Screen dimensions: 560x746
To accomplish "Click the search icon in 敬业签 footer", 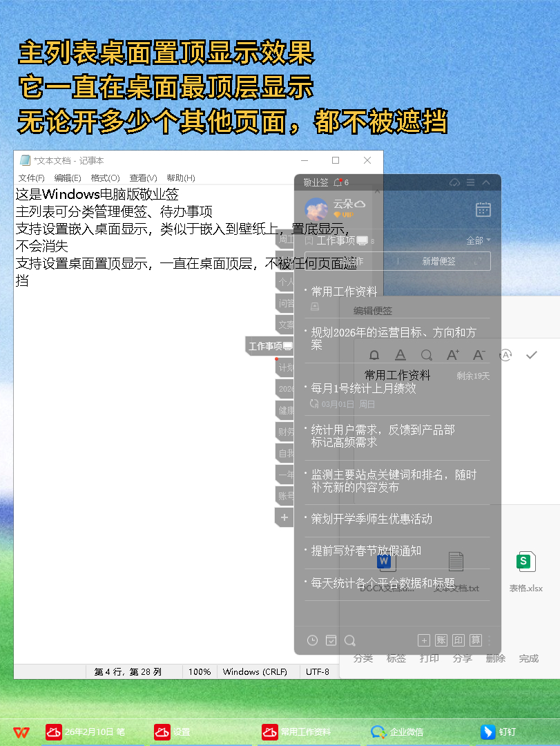I will (x=349, y=640).
